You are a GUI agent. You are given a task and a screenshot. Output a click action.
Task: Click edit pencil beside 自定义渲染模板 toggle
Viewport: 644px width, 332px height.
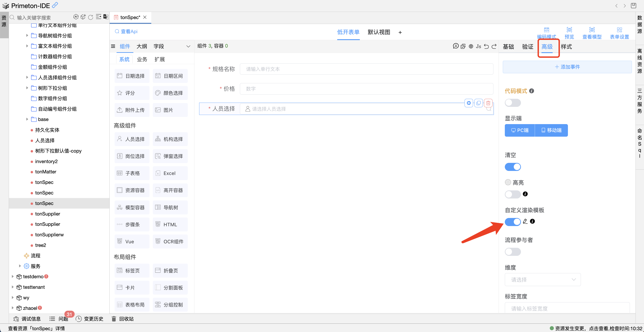click(x=525, y=221)
